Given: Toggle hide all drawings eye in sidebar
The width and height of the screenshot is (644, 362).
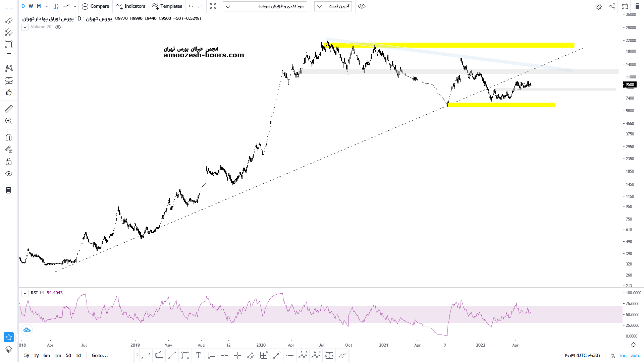Looking at the screenshot, I should [9, 174].
